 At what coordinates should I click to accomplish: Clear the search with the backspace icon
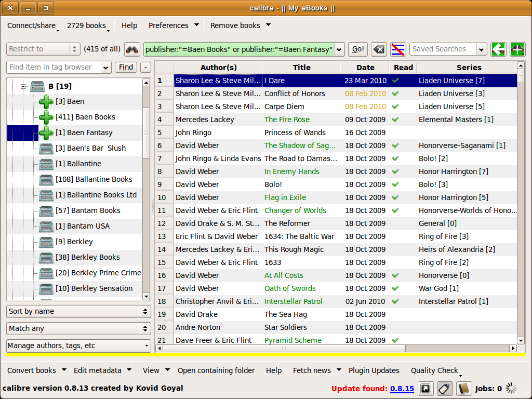tap(379, 49)
